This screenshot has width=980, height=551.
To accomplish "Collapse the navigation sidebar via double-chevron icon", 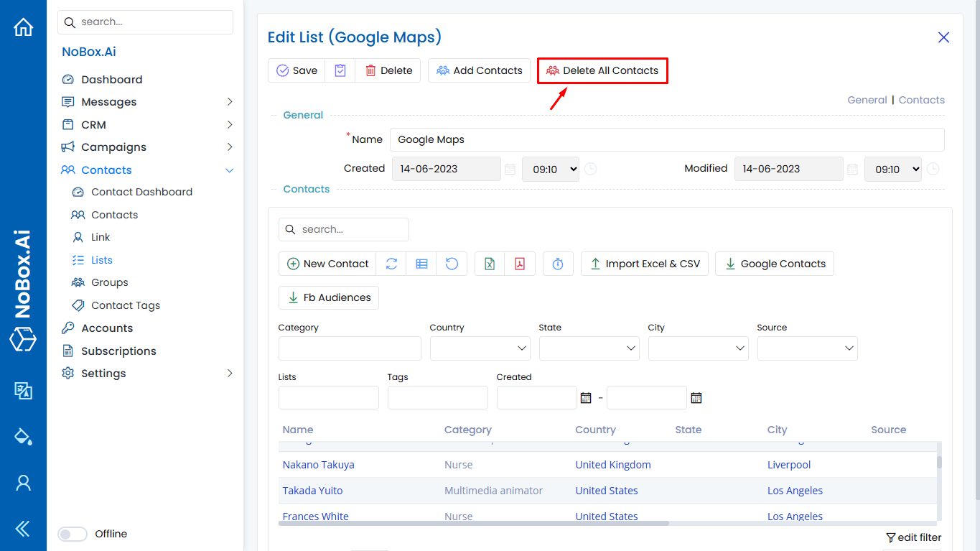I will point(22,528).
